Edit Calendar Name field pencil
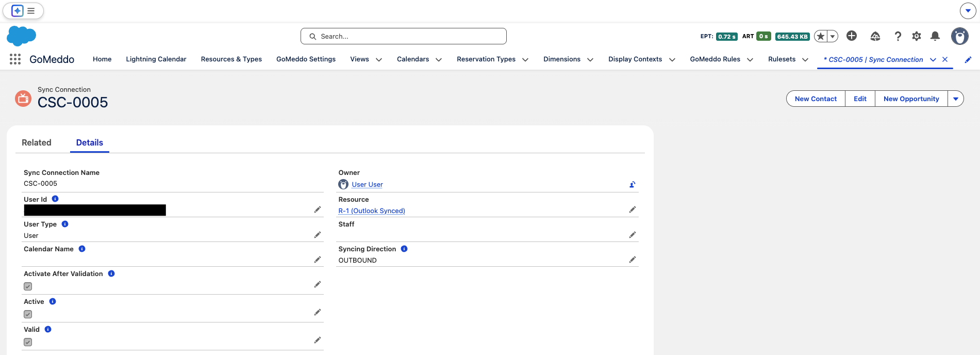Image resolution: width=980 pixels, height=355 pixels. point(318,260)
